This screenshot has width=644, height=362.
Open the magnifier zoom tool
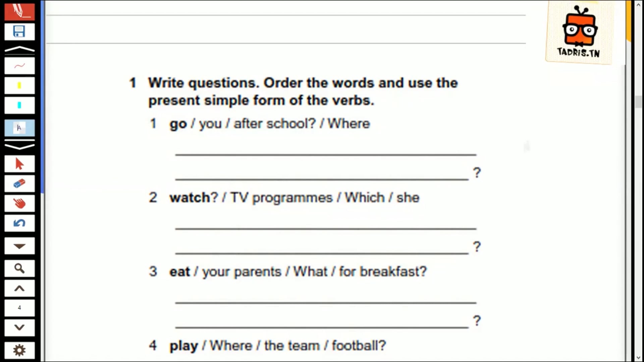click(19, 268)
